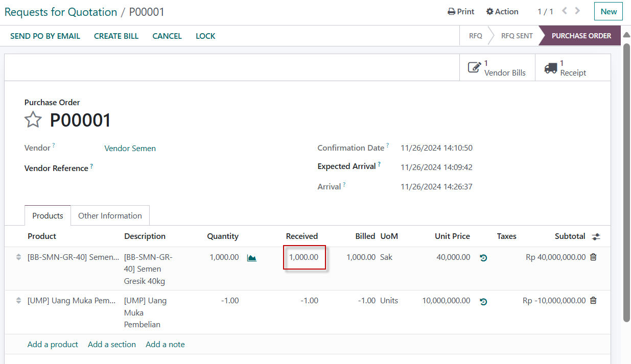
Task: Click the Description column header
Action: coord(145,236)
